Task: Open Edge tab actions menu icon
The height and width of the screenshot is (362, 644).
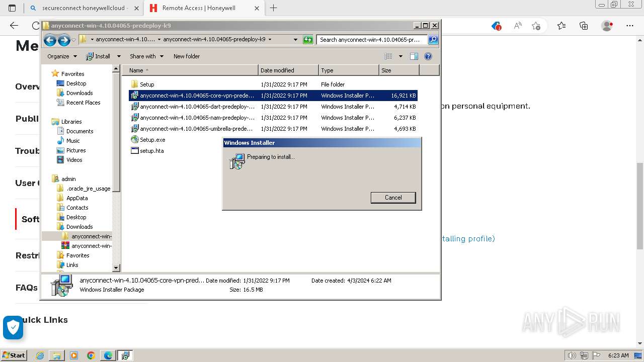Action: click(12, 8)
